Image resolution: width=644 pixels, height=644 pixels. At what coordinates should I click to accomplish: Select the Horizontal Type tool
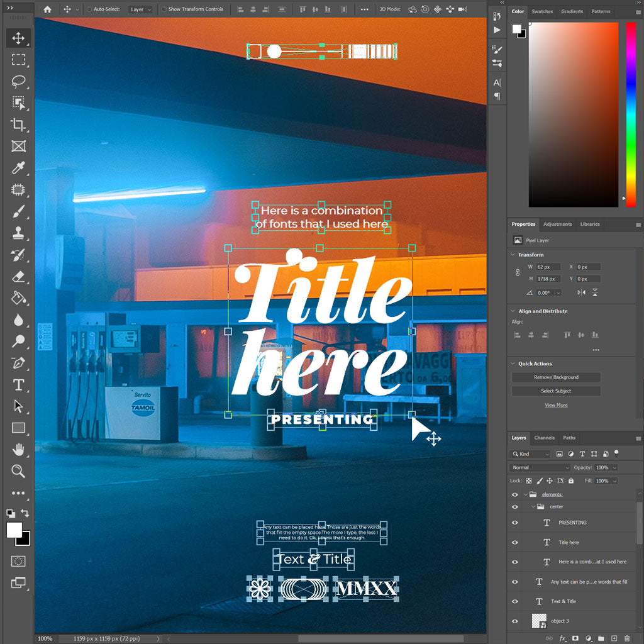(x=18, y=384)
